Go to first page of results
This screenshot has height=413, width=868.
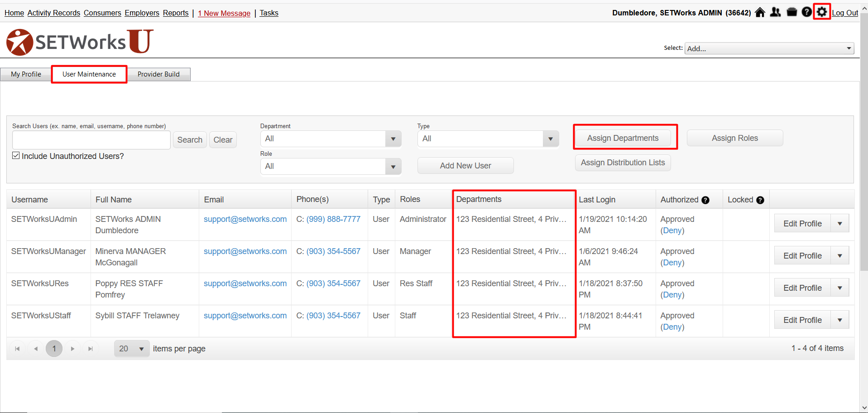coord(17,349)
